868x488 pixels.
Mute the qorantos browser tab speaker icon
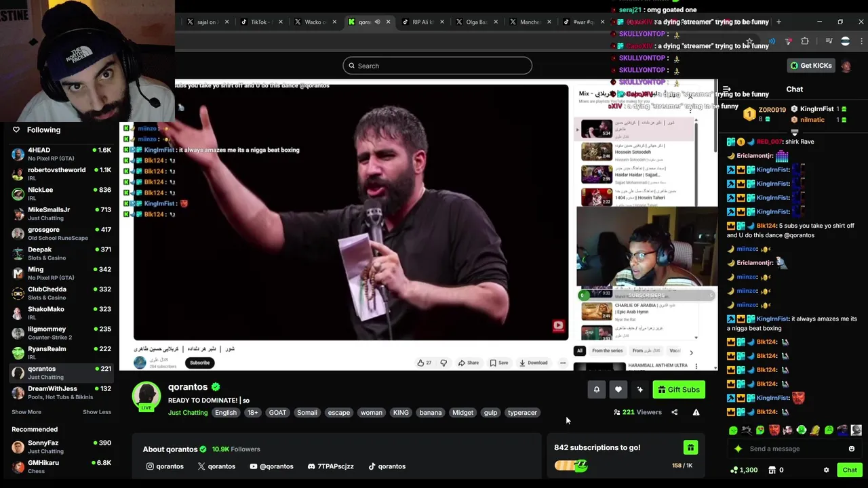(377, 22)
